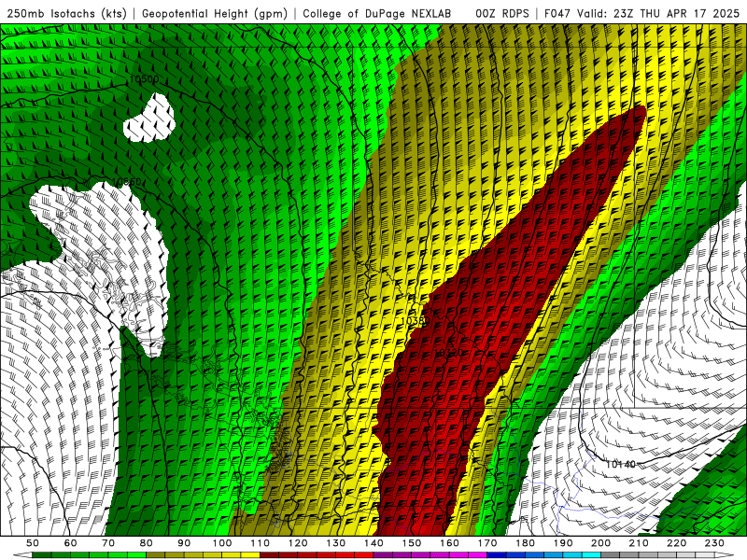Click the 70 legend tick label
This screenshot has height=560, width=747.
click(108, 543)
